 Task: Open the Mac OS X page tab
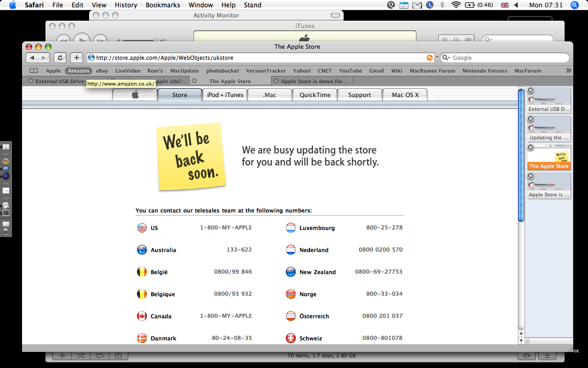[405, 95]
